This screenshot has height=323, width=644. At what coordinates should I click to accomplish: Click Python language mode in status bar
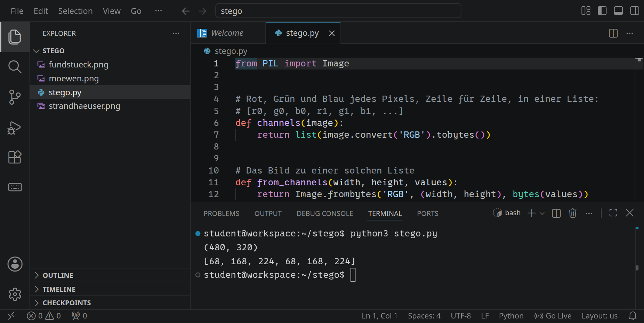coord(511,316)
